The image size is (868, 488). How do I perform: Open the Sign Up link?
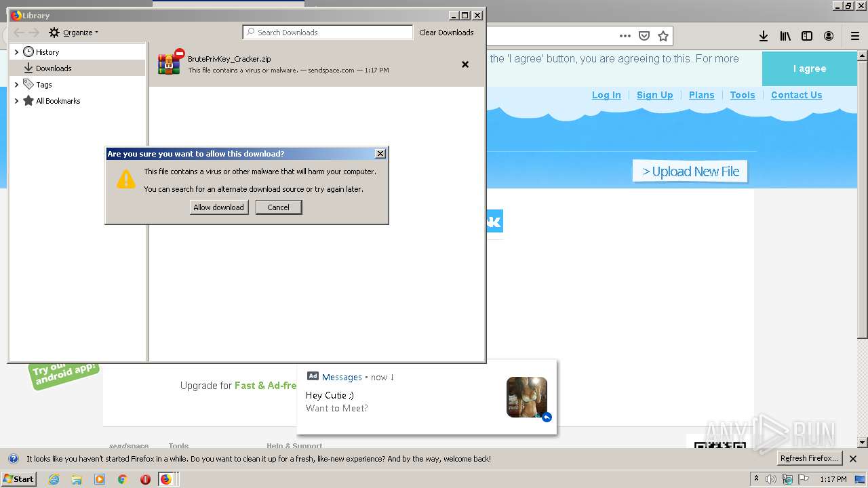point(655,95)
